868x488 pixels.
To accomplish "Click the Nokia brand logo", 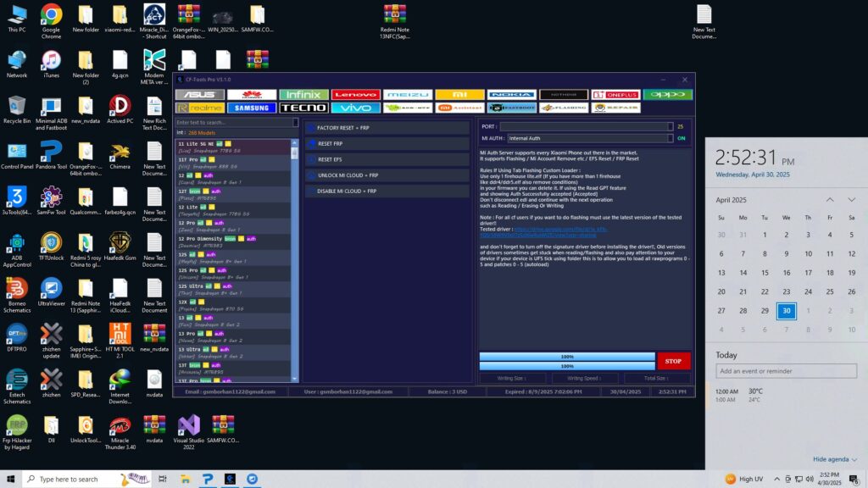I will [x=512, y=95].
